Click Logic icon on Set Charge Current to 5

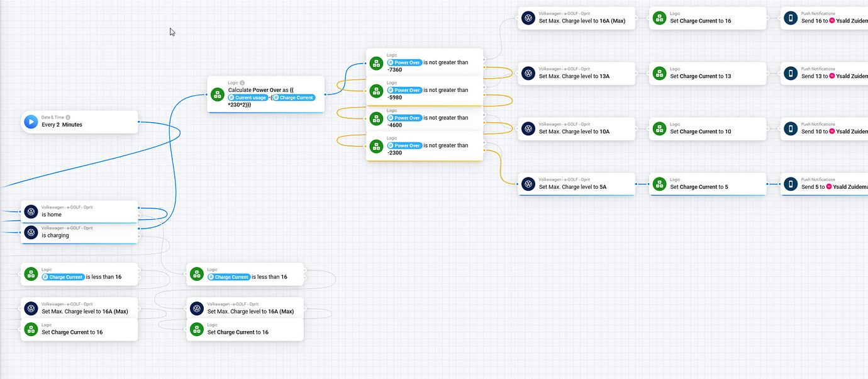659,184
